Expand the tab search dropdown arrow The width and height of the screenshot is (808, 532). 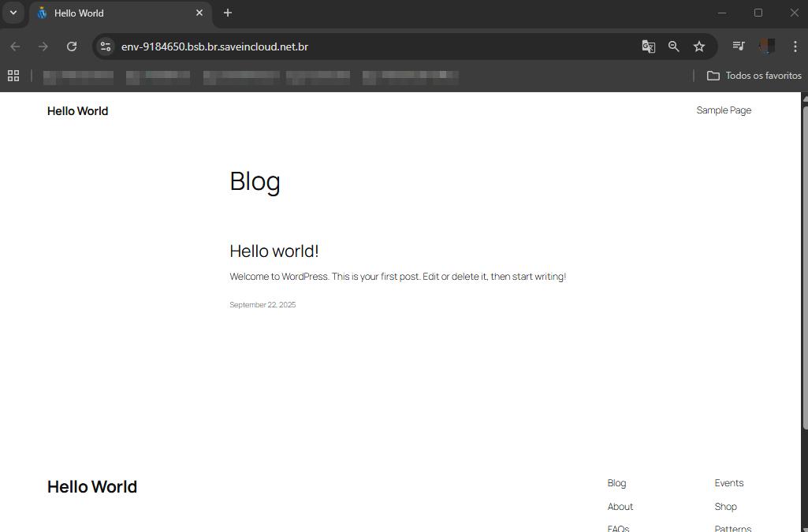[13, 13]
